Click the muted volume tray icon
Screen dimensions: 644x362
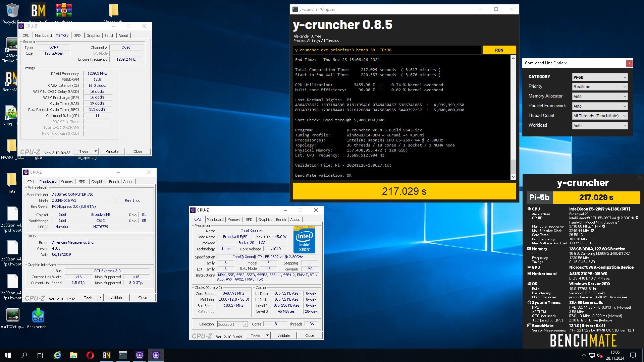[600, 355]
